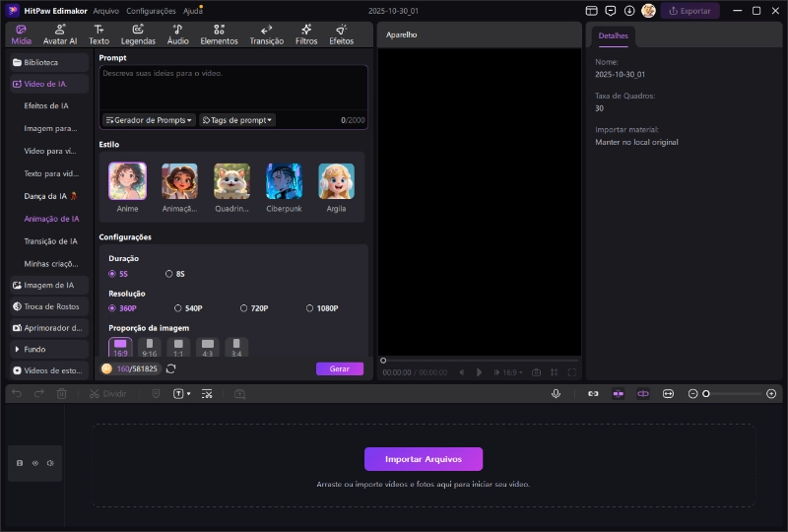Click the Importar Arquivos button
The width and height of the screenshot is (788, 532).
[424, 459]
